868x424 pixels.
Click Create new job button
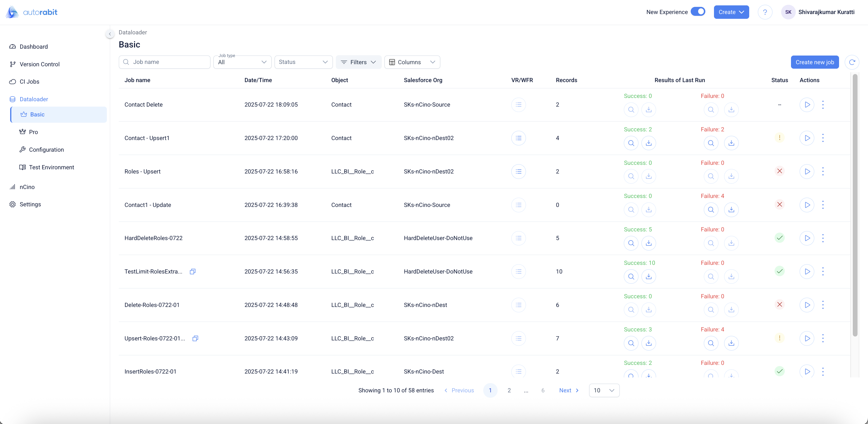pos(815,62)
